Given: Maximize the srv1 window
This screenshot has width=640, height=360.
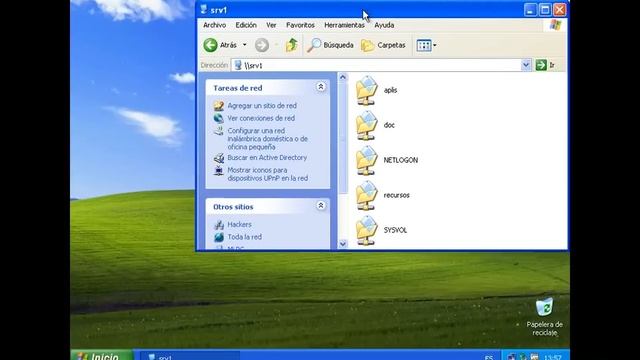Looking at the screenshot, I should click(x=545, y=10).
